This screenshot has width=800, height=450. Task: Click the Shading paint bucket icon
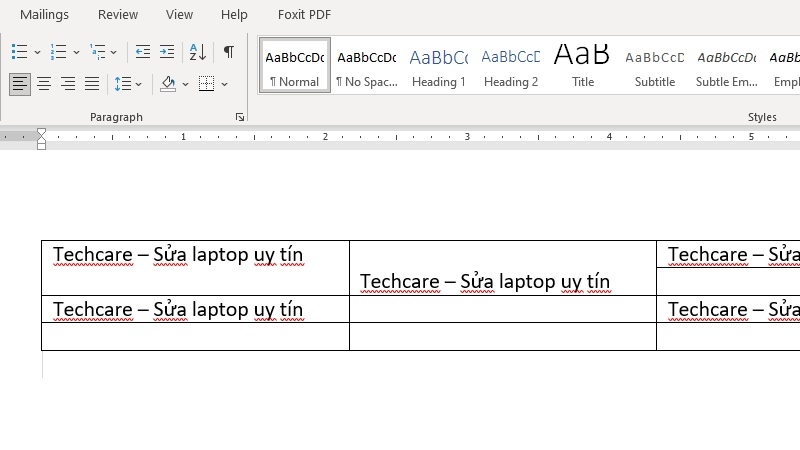168,84
